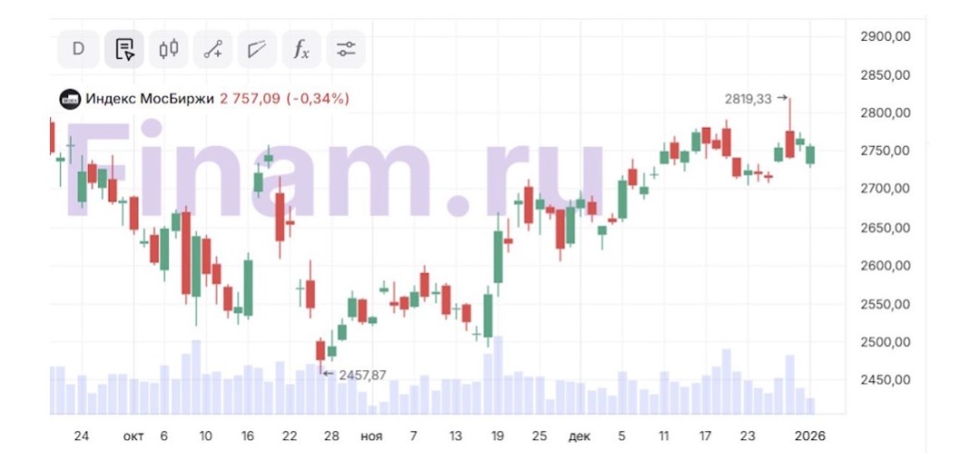Open the D timeframe selector
This screenshot has height=460, width=980.
tap(78, 49)
